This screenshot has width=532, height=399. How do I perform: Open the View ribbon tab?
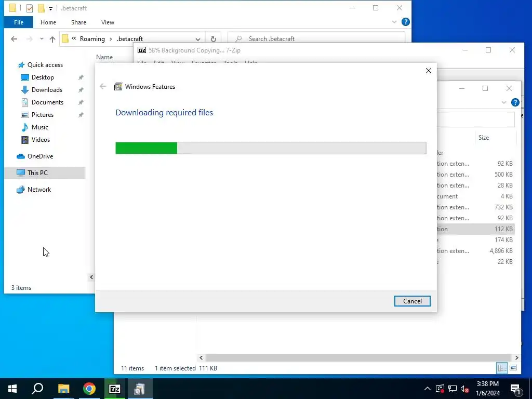pos(108,22)
